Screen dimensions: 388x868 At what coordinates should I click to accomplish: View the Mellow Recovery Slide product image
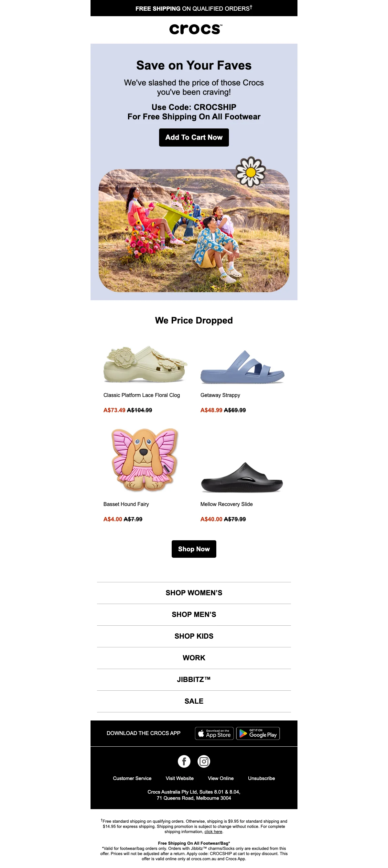[x=242, y=478]
